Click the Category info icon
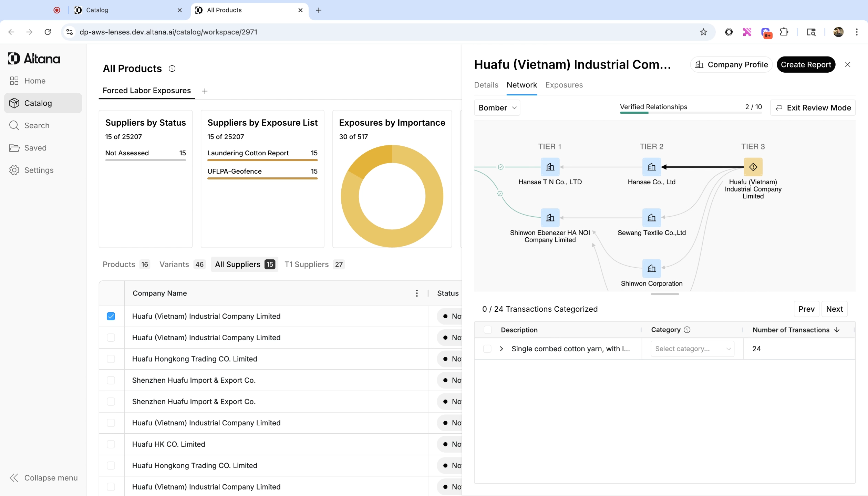Image resolution: width=868 pixels, height=496 pixels. [x=687, y=330]
